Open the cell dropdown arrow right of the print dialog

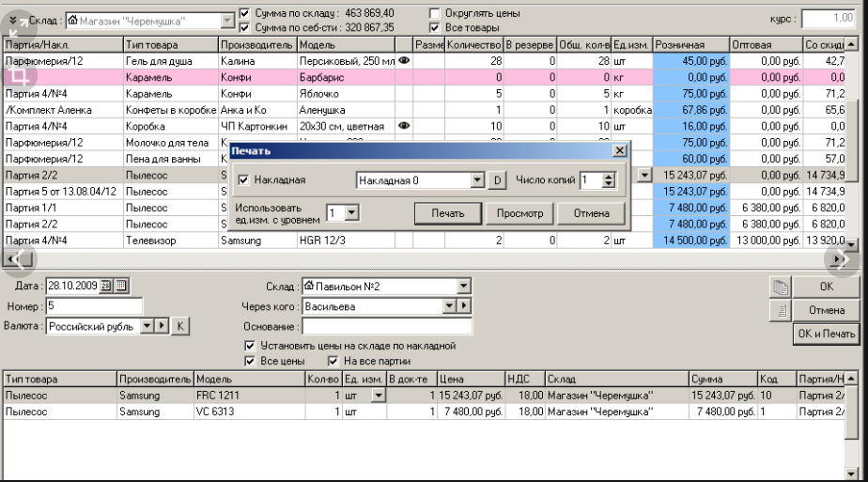pos(644,176)
